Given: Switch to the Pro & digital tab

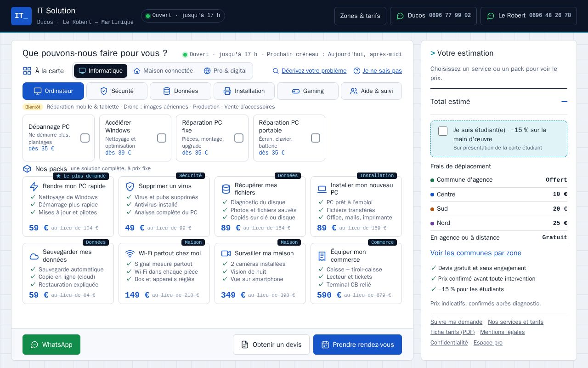Looking at the screenshot, I should click(x=225, y=71).
